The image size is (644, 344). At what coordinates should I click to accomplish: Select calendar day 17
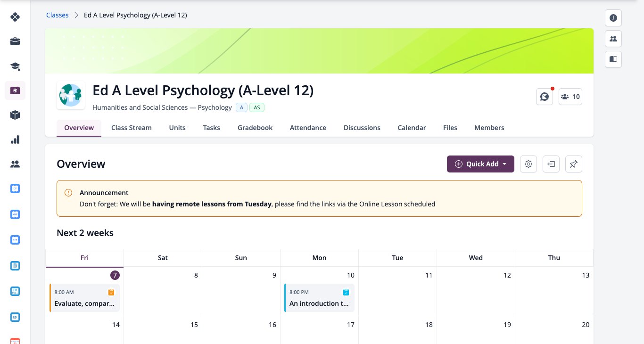tap(350, 325)
